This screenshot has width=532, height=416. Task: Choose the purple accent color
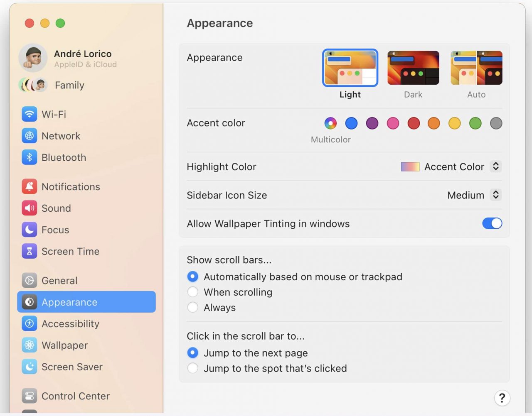[372, 123]
